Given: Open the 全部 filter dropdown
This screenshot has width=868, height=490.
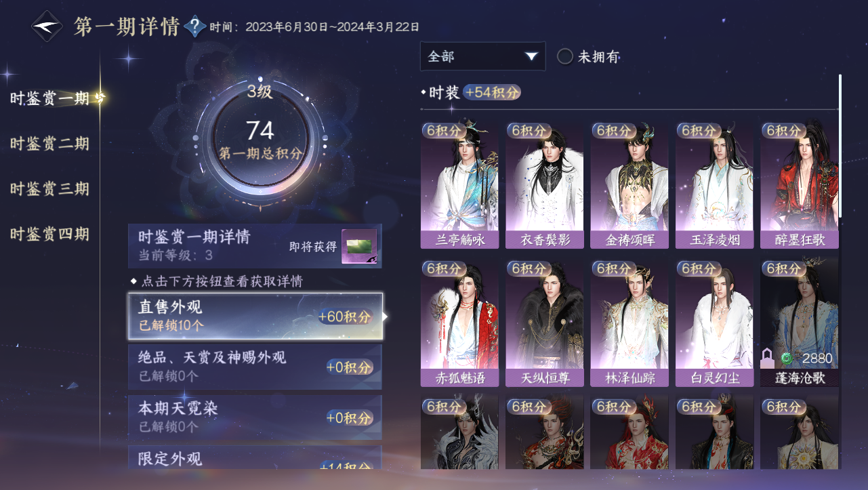Looking at the screenshot, I should [482, 56].
